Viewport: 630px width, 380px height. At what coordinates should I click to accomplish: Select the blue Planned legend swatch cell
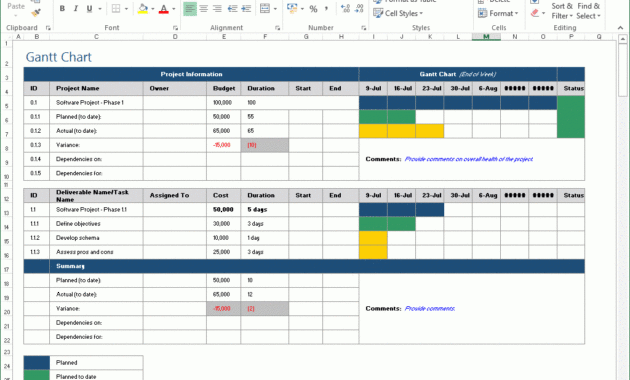click(37, 362)
